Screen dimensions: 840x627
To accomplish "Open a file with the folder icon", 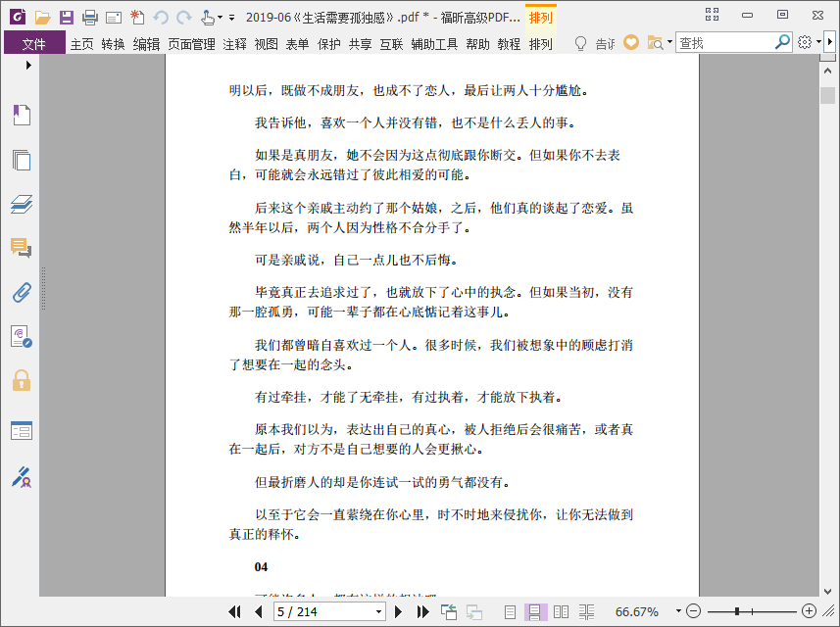I will click(42, 17).
